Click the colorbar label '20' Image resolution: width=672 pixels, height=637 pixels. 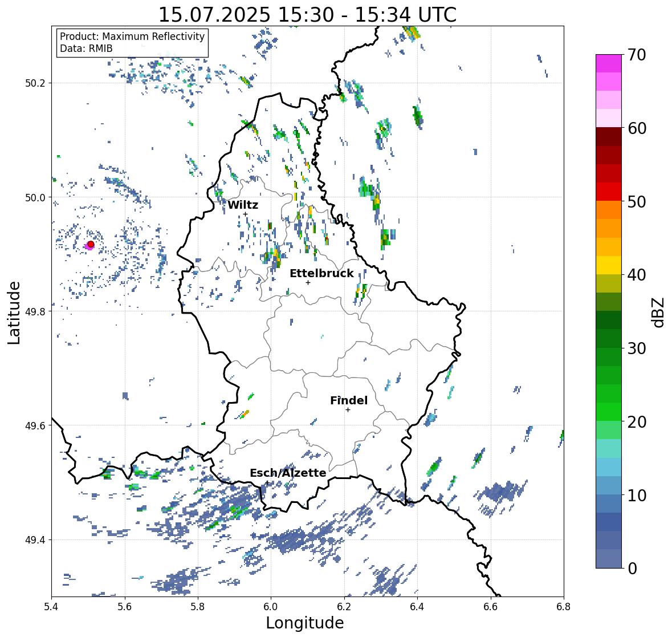coord(637,422)
